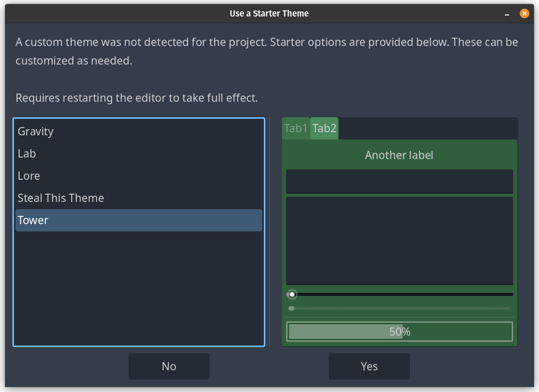
Task: Click the "Another label" text
Action: point(399,155)
